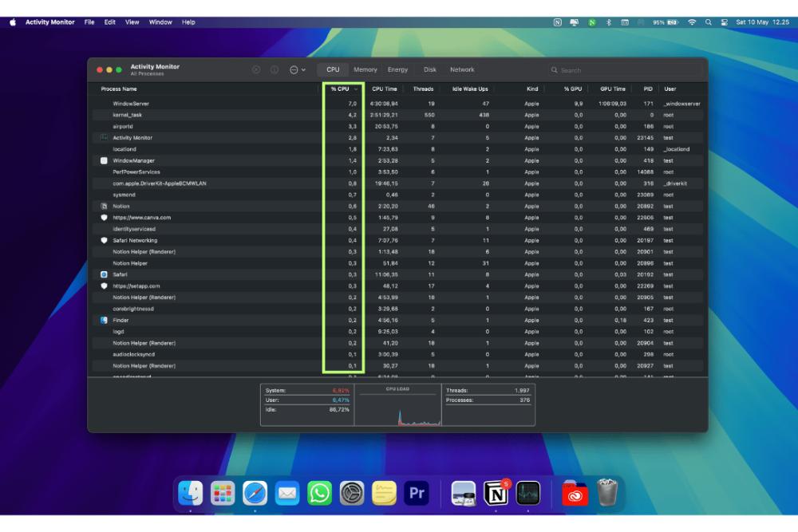The image size is (798, 532).
Task: Click the shield icon beside https://setapp.com
Action: tap(104, 286)
